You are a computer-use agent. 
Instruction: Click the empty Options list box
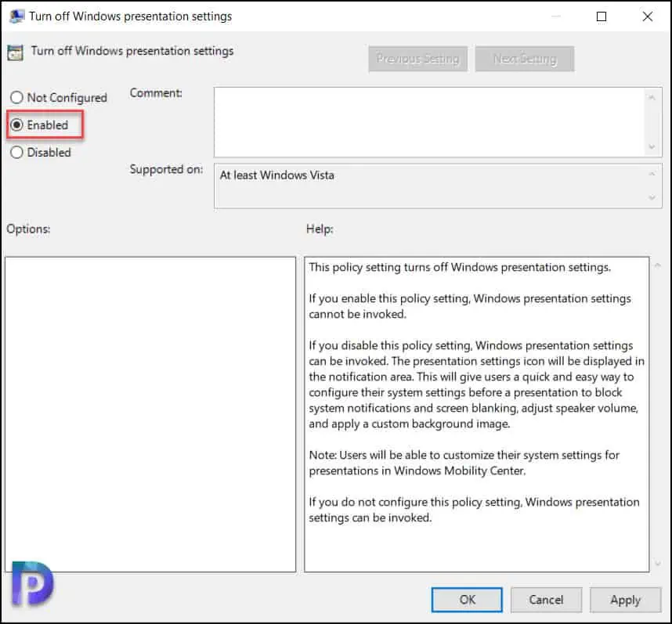click(x=150, y=414)
